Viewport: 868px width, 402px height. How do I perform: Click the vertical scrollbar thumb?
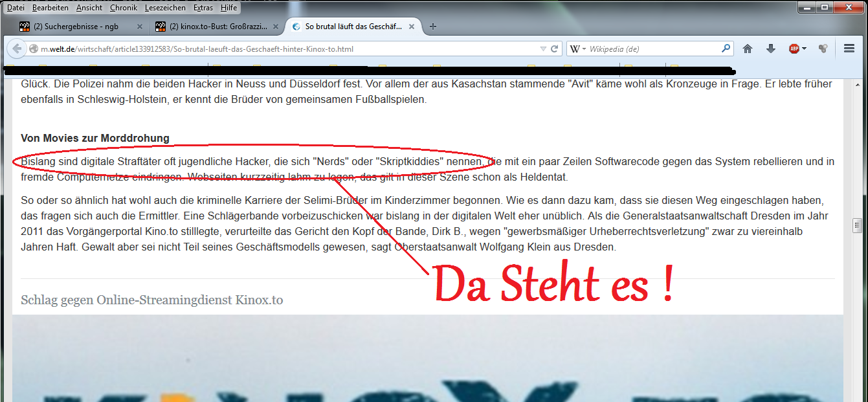(858, 225)
